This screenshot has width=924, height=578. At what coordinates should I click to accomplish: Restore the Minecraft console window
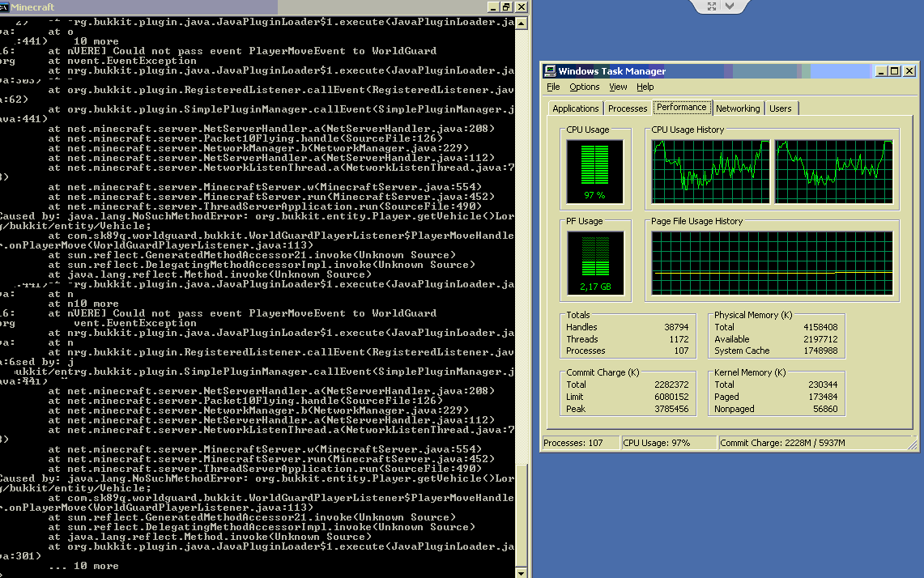pyautogui.click(x=506, y=7)
